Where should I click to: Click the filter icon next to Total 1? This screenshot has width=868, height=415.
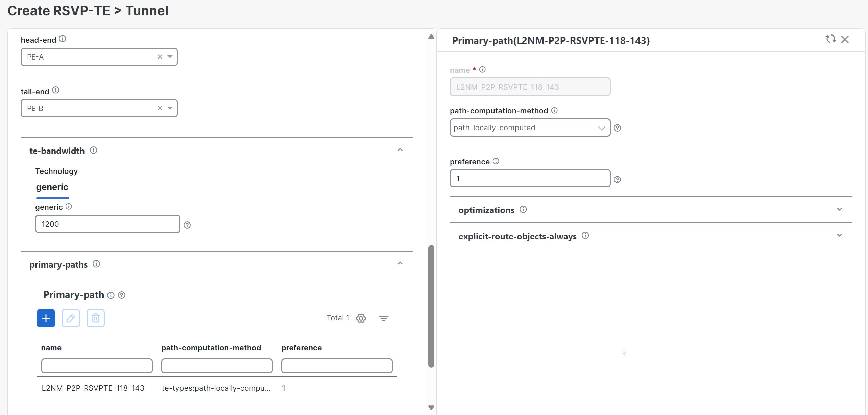click(x=384, y=318)
